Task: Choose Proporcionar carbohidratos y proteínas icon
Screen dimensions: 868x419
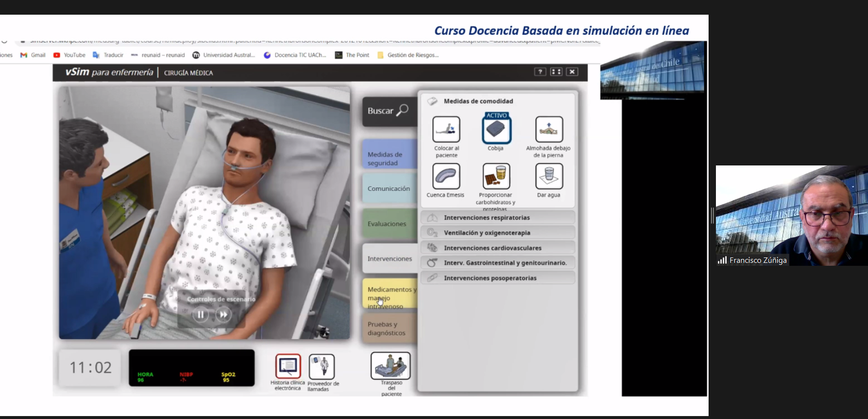Action: tap(496, 176)
